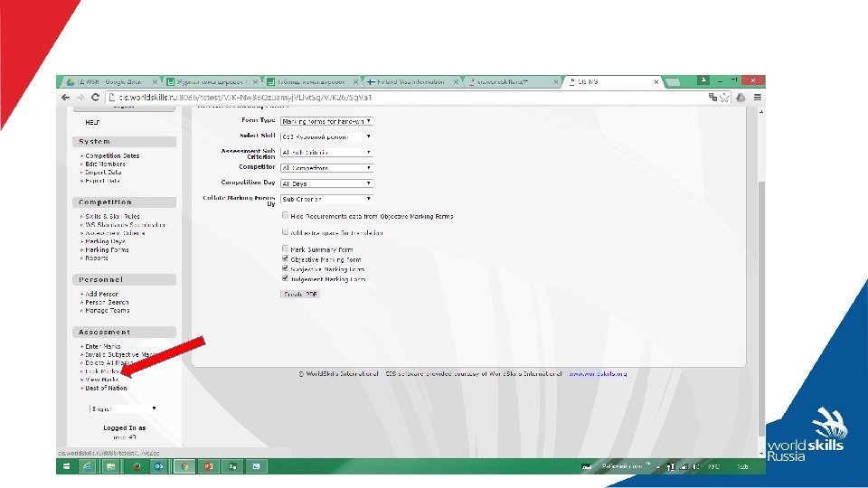The width and height of the screenshot is (868, 488).
Task: Switch to Chrome in the taskbar
Action: (x=184, y=466)
